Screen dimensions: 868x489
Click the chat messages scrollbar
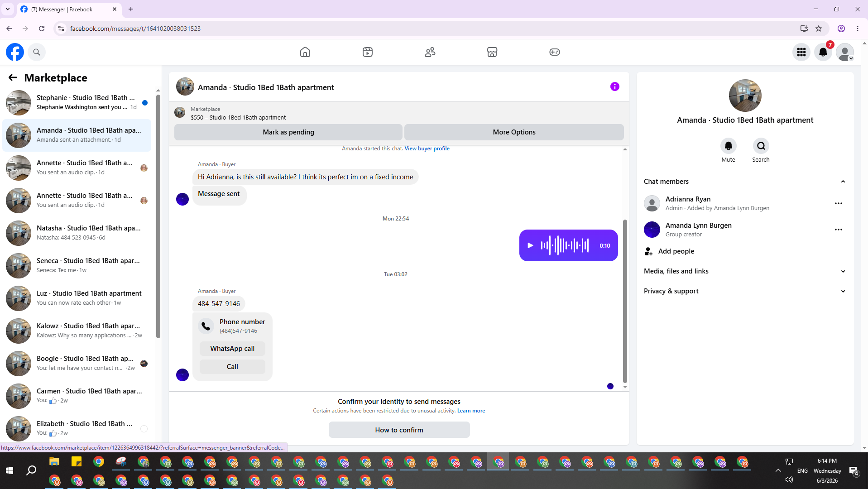pos(625,301)
